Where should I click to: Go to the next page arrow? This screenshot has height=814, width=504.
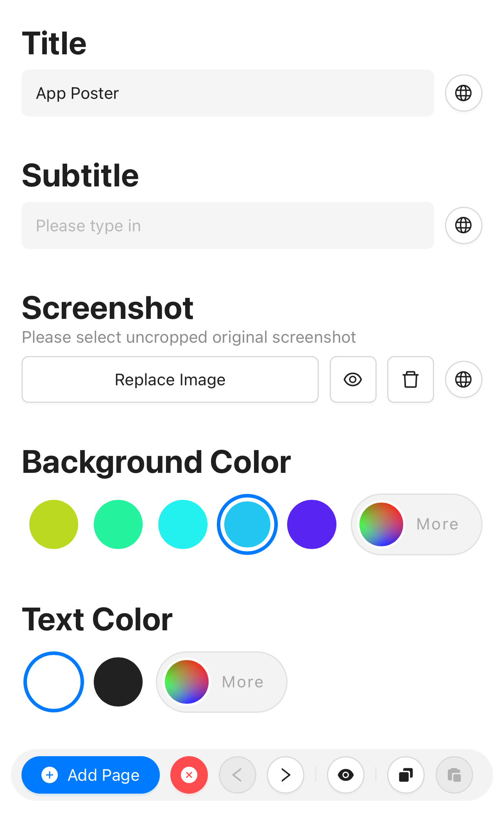point(286,775)
